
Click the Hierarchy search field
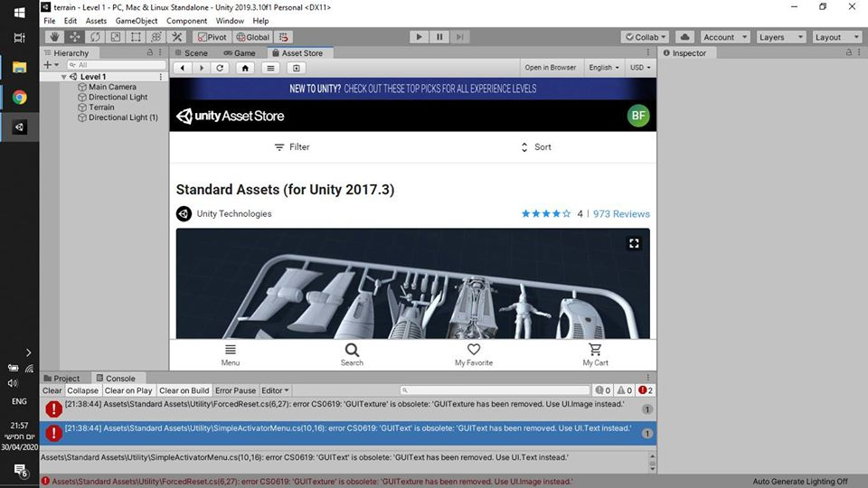click(x=117, y=65)
